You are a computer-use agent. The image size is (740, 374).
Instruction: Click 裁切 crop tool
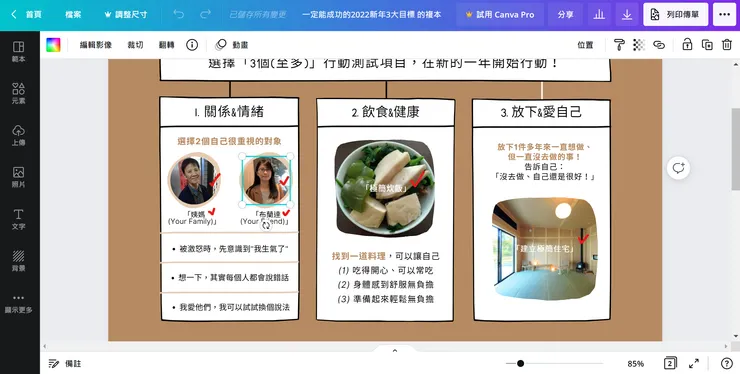click(135, 45)
